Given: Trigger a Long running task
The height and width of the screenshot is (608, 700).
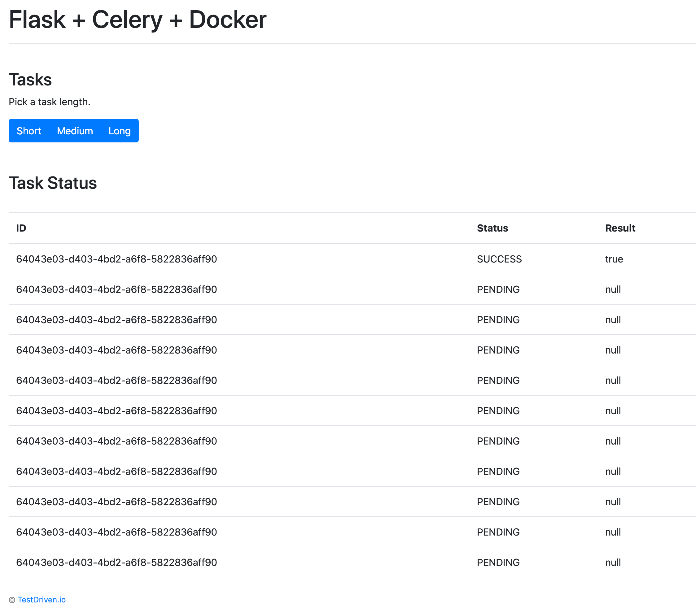Looking at the screenshot, I should 119,131.
